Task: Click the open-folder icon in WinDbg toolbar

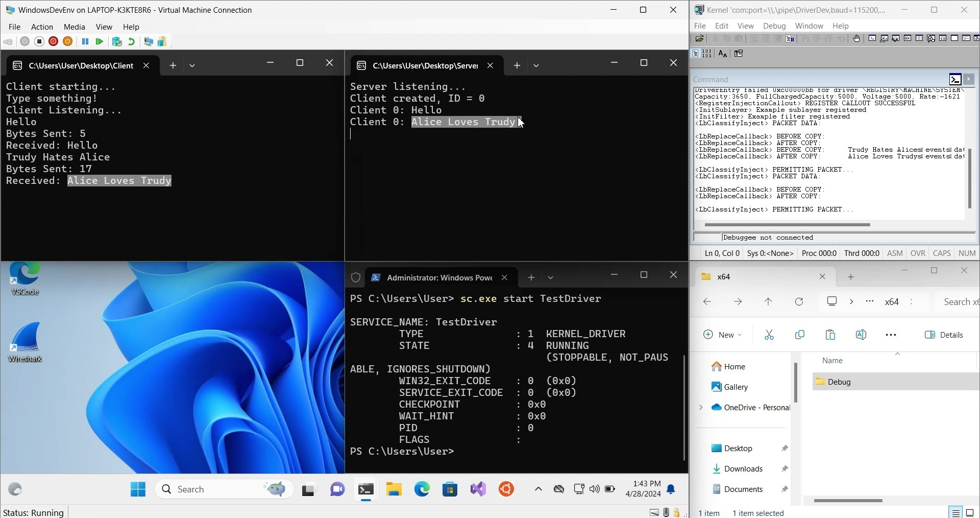Action: 699,38
